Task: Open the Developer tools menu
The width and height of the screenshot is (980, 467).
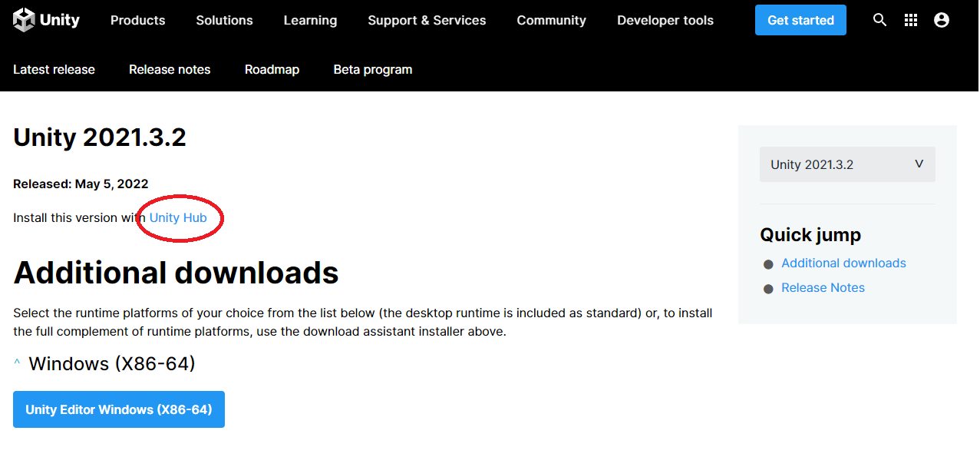Action: [665, 20]
